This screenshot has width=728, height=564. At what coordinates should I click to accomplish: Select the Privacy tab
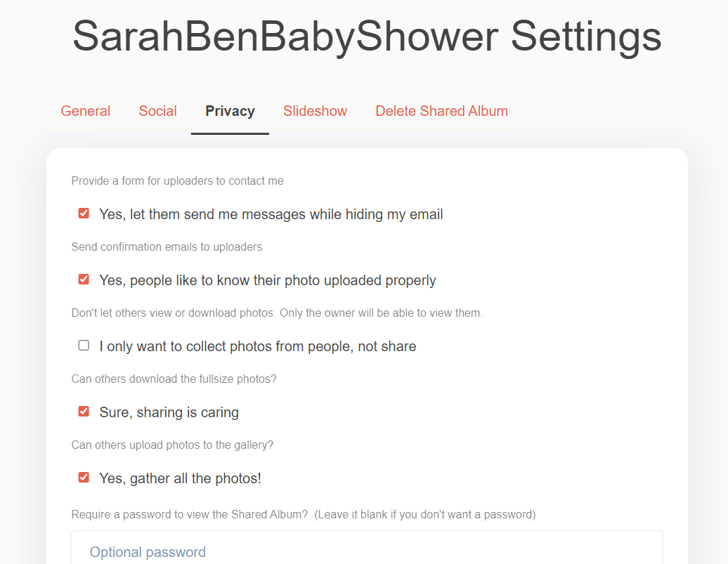(x=230, y=111)
